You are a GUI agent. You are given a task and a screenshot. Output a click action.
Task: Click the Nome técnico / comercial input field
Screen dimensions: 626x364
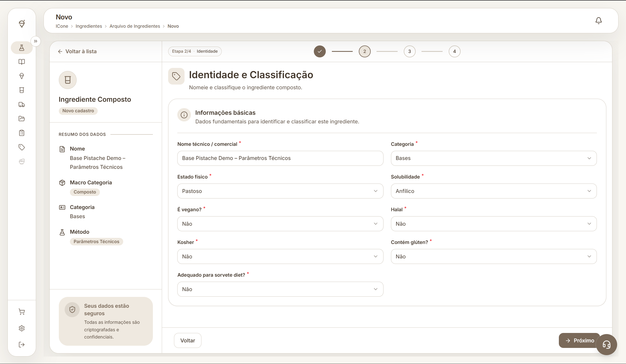(x=280, y=158)
